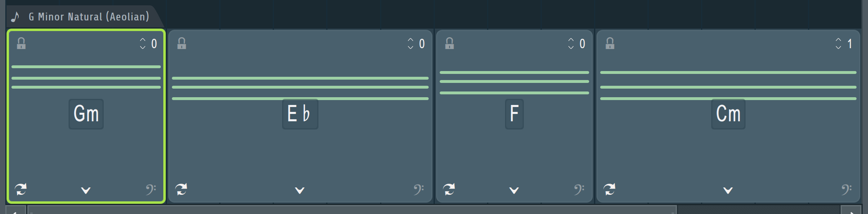The width and height of the screenshot is (868, 214).
Task: Click the bass clef icon on E♭ block
Action: pyautogui.click(x=418, y=189)
